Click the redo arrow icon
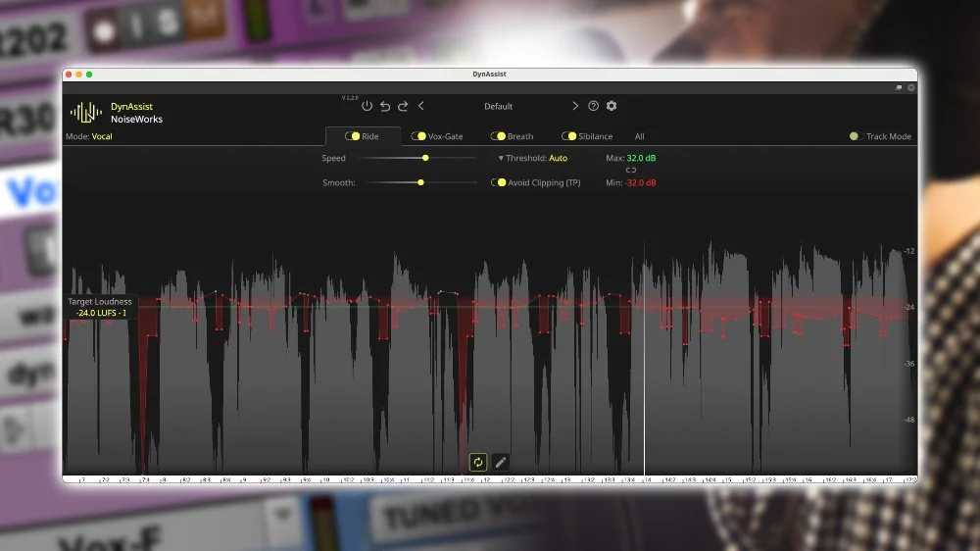Viewport: 980px width, 551px height. click(403, 106)
